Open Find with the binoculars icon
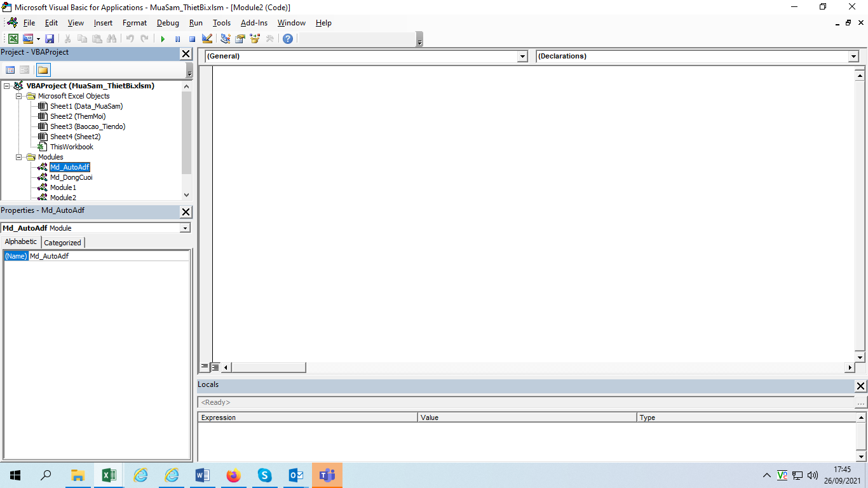868x488 pixels. point(112,39)
